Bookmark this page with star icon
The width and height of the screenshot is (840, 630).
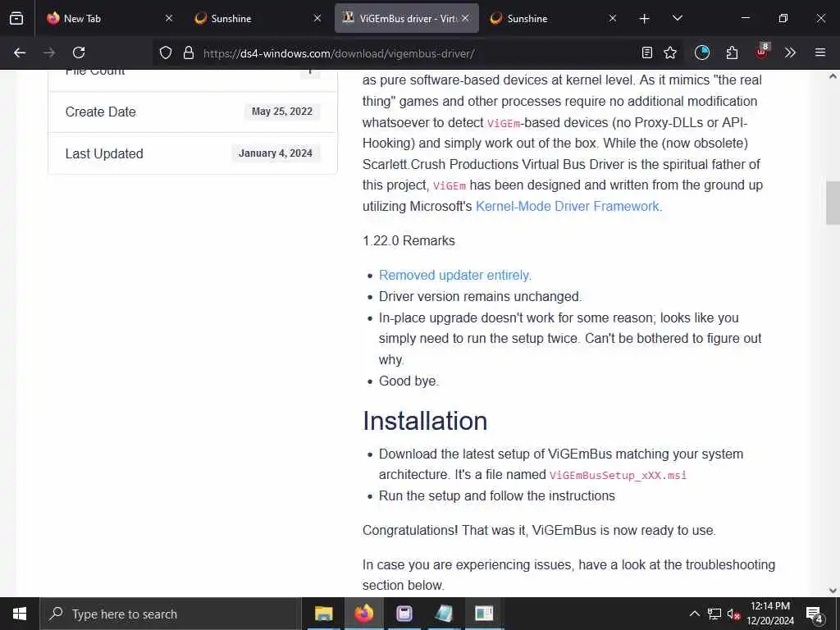(670, 52)
